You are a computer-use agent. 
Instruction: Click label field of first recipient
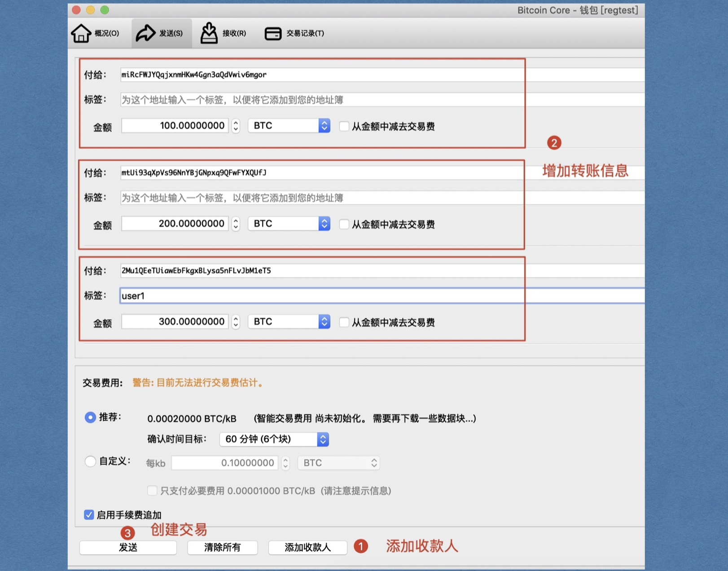coord(382,100)
